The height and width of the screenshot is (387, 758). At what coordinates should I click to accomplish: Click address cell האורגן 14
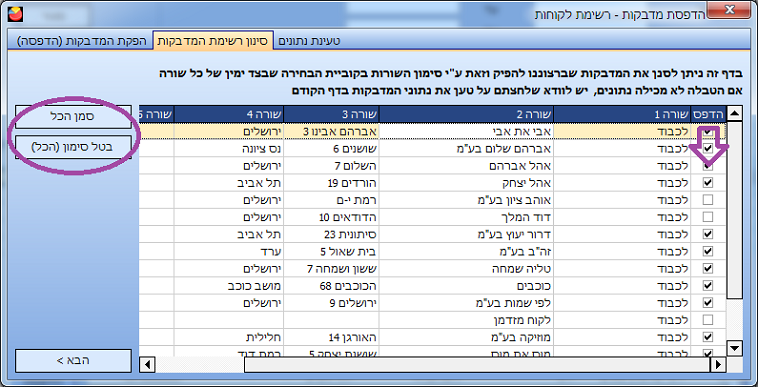(332, 337)
